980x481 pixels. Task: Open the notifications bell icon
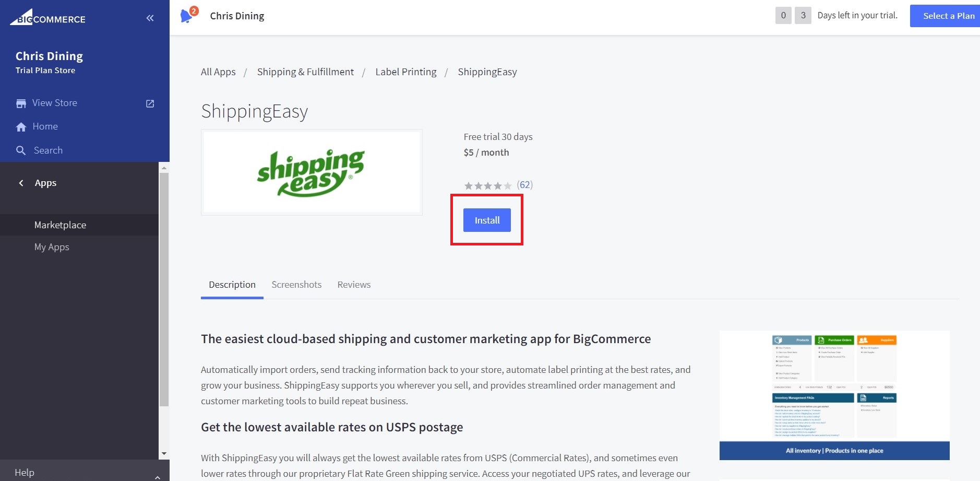186,16
